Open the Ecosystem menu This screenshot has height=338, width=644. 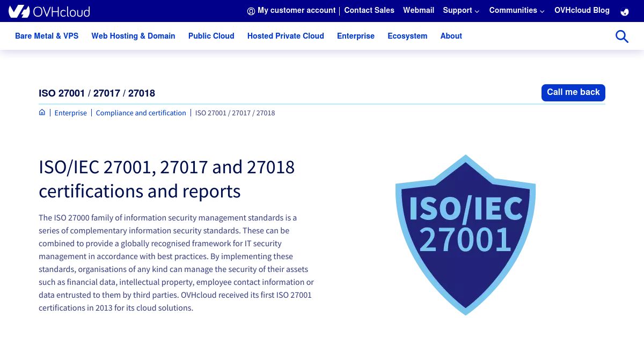tap(407, 36)
